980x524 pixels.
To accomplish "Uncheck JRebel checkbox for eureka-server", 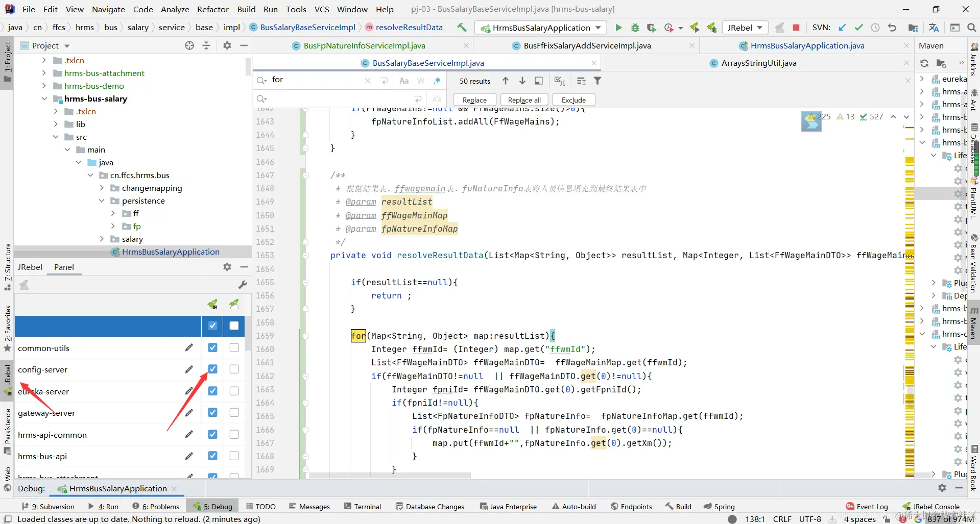I will click(x=213, y=391).
